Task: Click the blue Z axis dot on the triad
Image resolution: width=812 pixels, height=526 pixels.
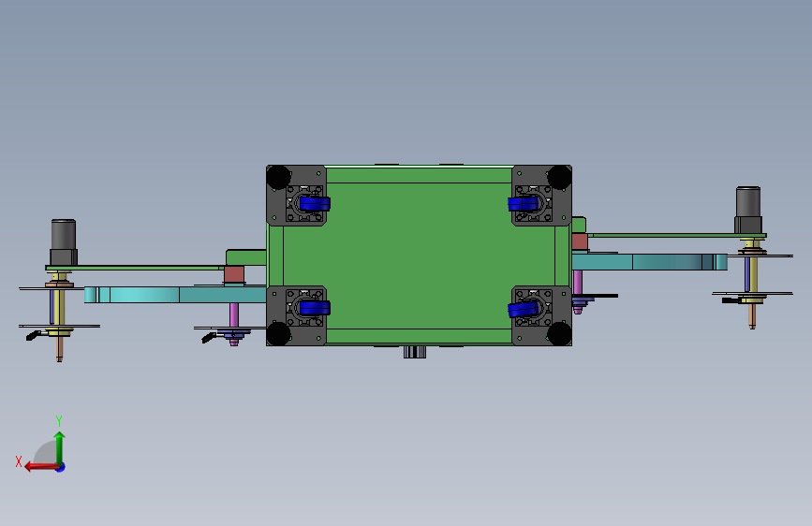Action: click(61, 467)
